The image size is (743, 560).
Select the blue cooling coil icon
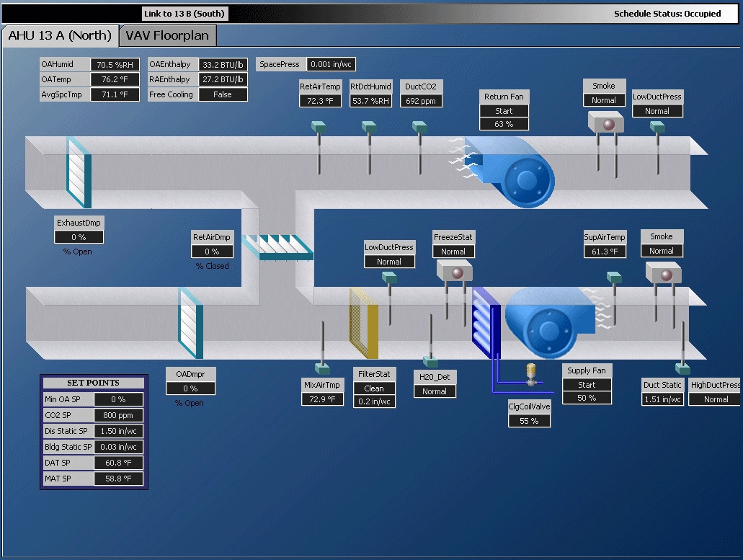coord(486,321)
